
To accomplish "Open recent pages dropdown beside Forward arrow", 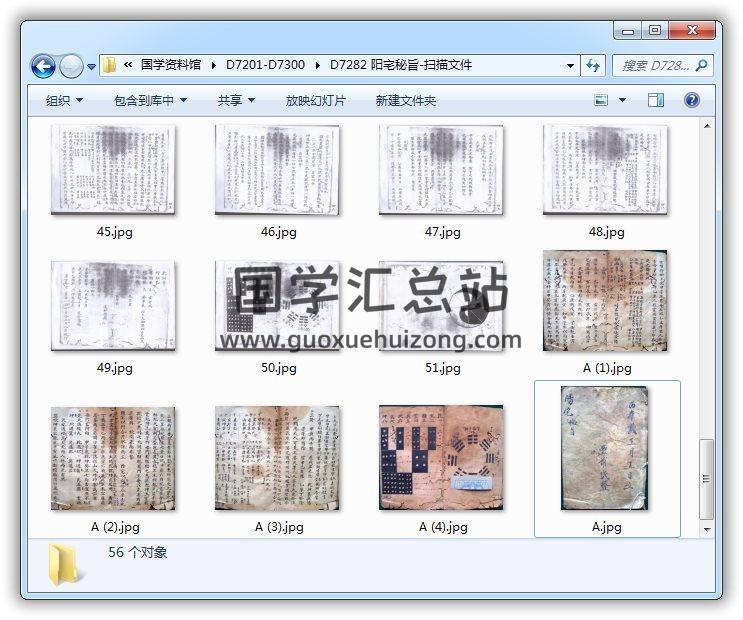I will [x=91, y=67].
